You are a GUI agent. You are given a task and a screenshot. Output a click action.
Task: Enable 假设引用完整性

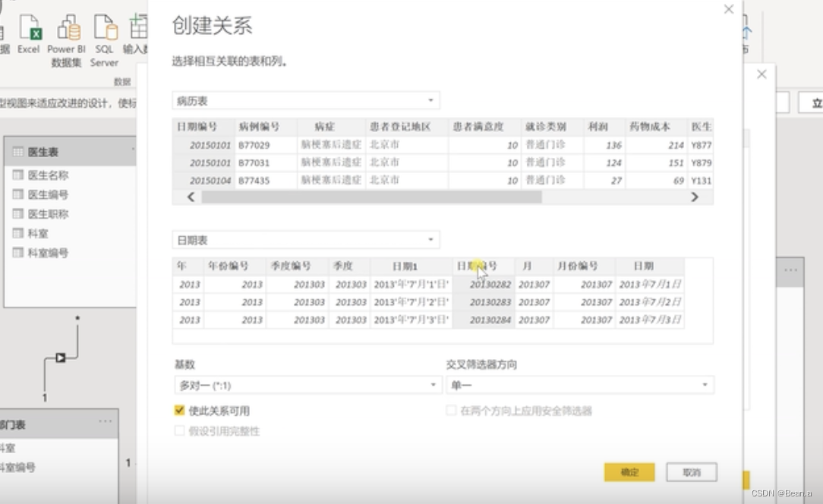180,430
